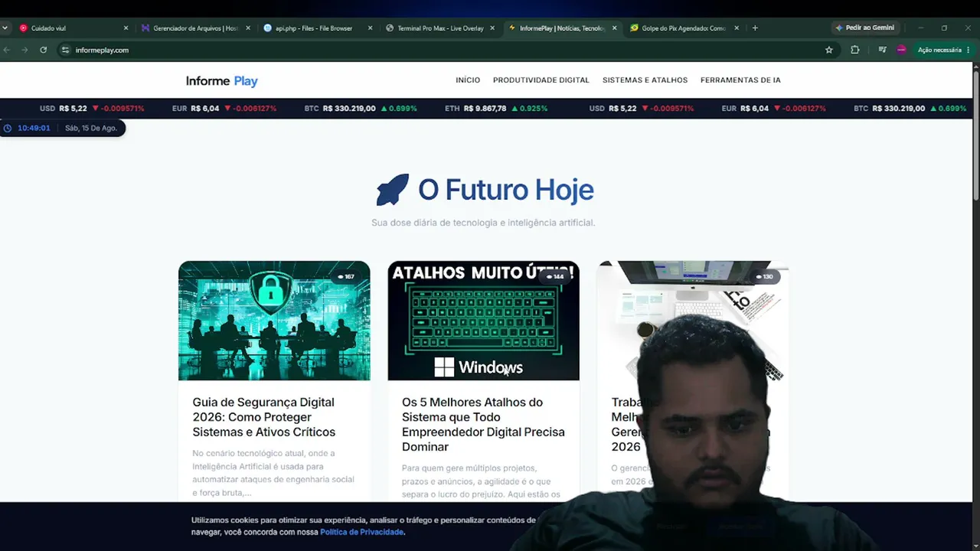Open the tab search chevron in Chrome
Screen dimensions: 980x551
(5, 28)
